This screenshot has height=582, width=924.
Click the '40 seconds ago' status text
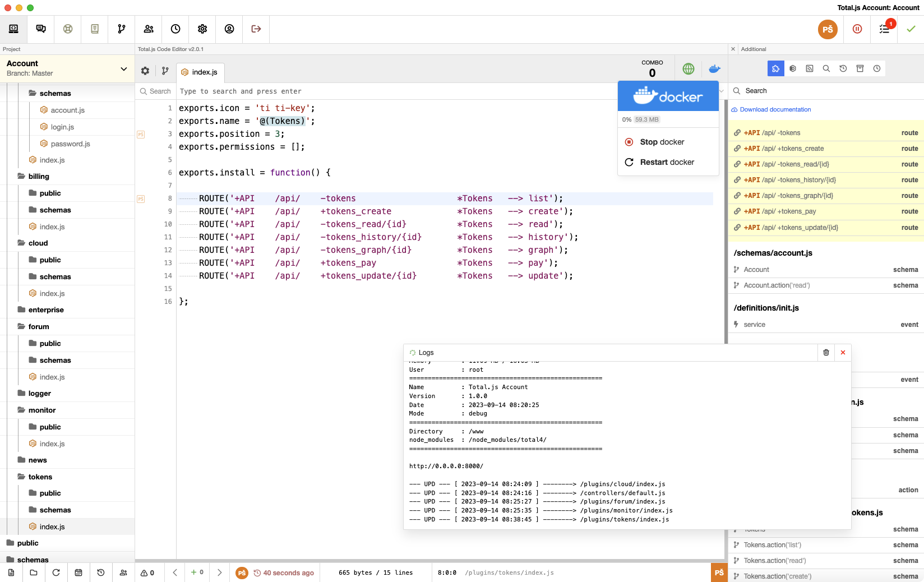point(288,573)
